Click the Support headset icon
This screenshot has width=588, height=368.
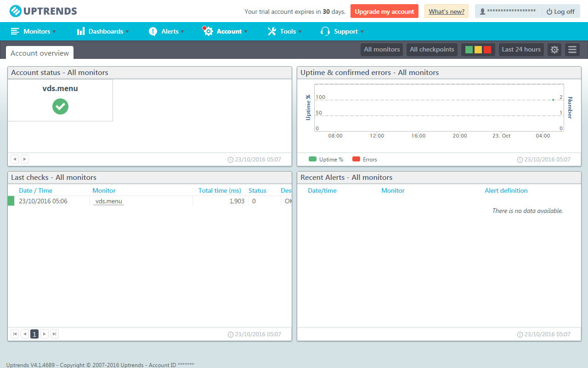[x=325, y=31]
